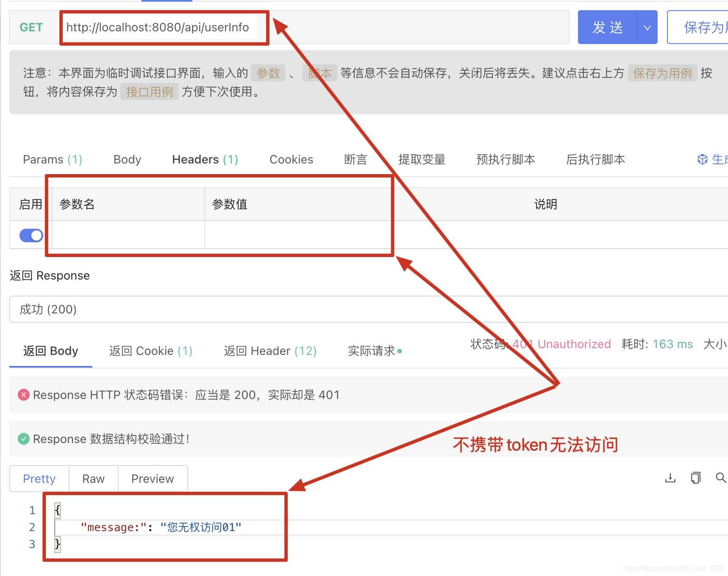Open the 发送 button dropdown arrow
This screenshot has width=728, height=576.
(x=647, y=27)
